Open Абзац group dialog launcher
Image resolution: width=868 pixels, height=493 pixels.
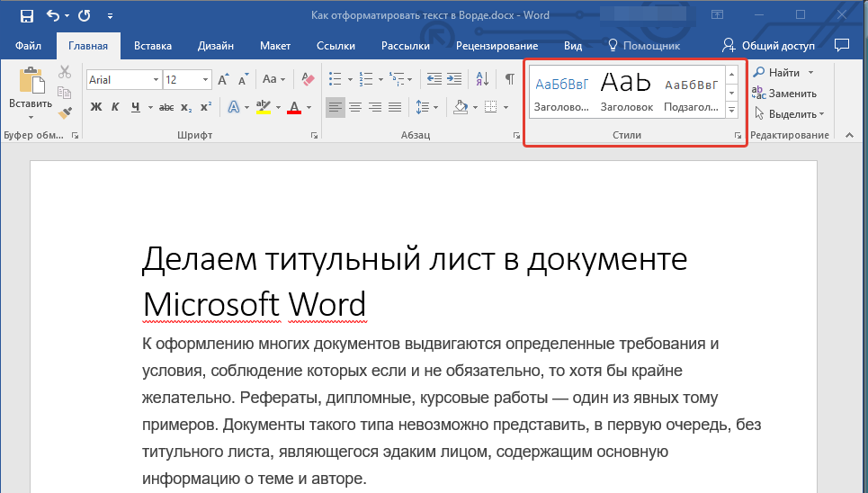[516, 135]
